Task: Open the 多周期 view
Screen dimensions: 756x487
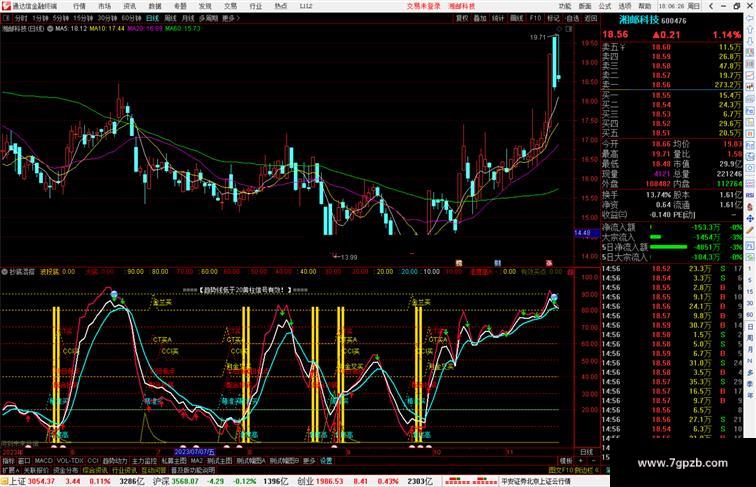Action: [208, 18]
